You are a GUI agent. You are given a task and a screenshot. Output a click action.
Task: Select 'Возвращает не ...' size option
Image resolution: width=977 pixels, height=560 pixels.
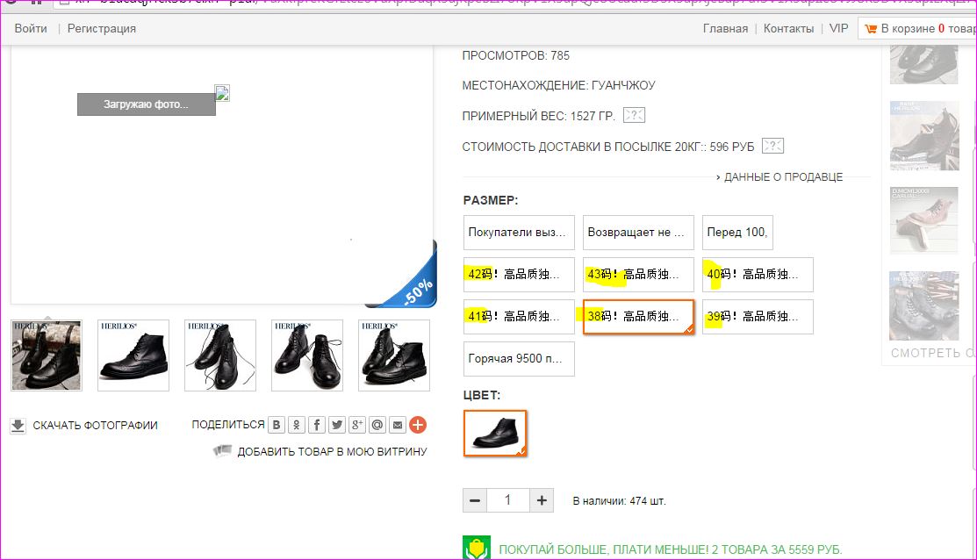tap(638, 233)
